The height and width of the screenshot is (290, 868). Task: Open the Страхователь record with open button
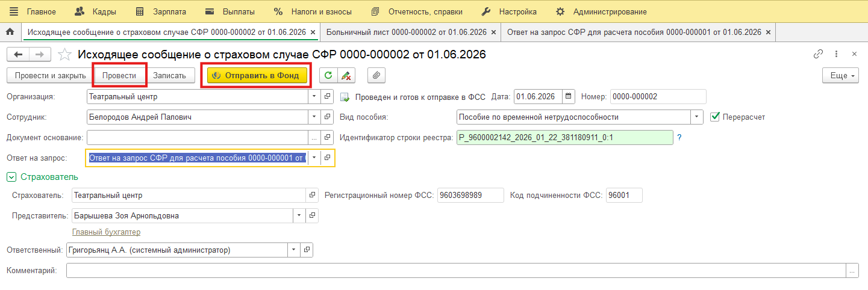pos(313,195)
